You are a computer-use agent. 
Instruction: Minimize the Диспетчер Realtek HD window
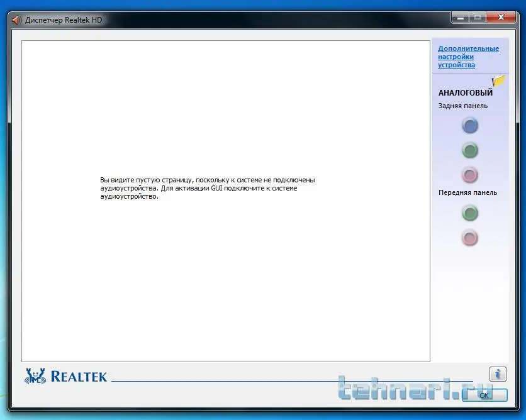461,18
